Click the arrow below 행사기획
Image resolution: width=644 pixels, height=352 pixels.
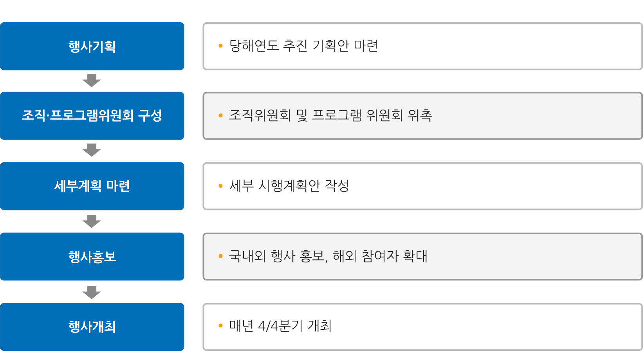tap(92, 80)
